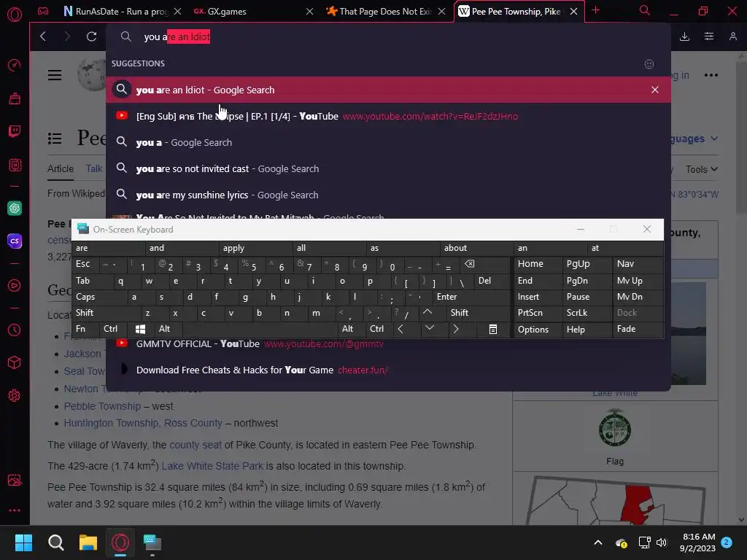
Task: Open the ChatGPT sidebar icon
Action: [x=15, y=208]
